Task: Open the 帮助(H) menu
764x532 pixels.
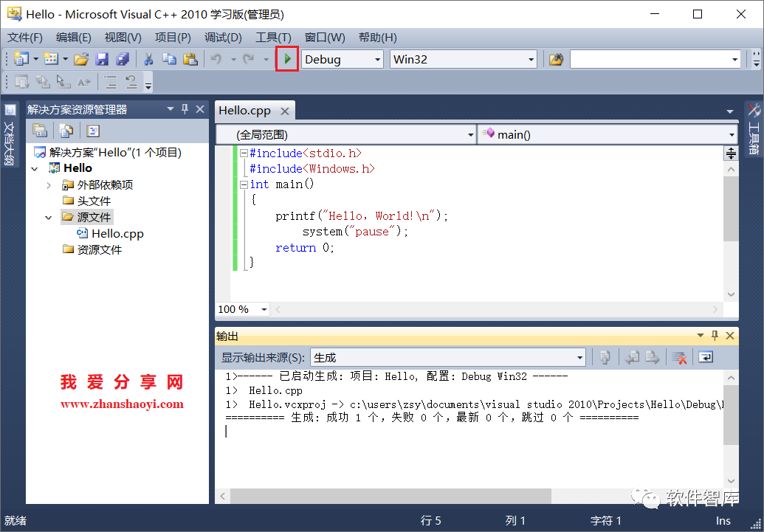Action: click(378, 38)
